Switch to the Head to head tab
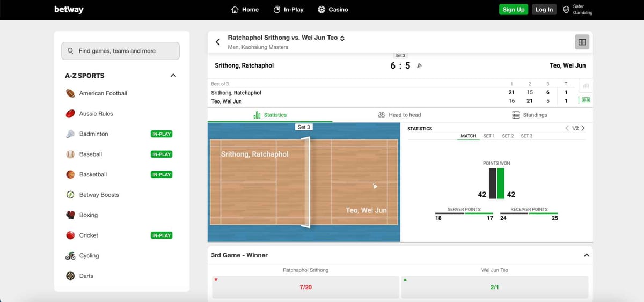Viewport: 644px width, 302px height. (x=399, y=115)
